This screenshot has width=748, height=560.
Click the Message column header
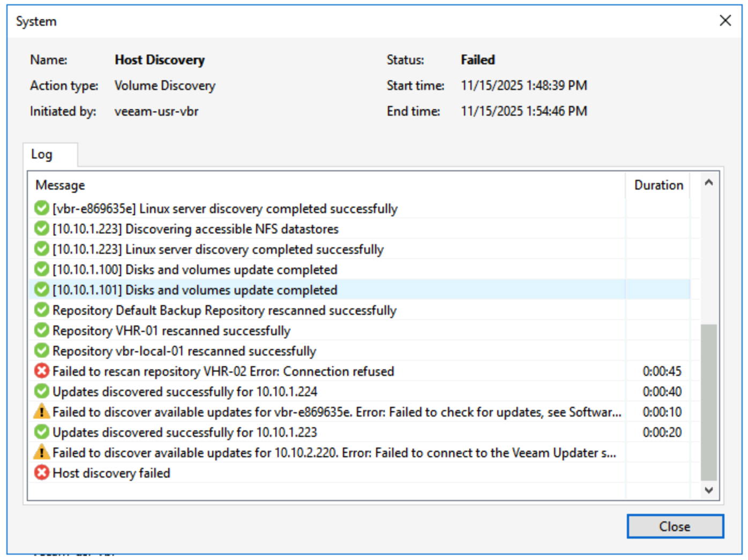point(60,185)
